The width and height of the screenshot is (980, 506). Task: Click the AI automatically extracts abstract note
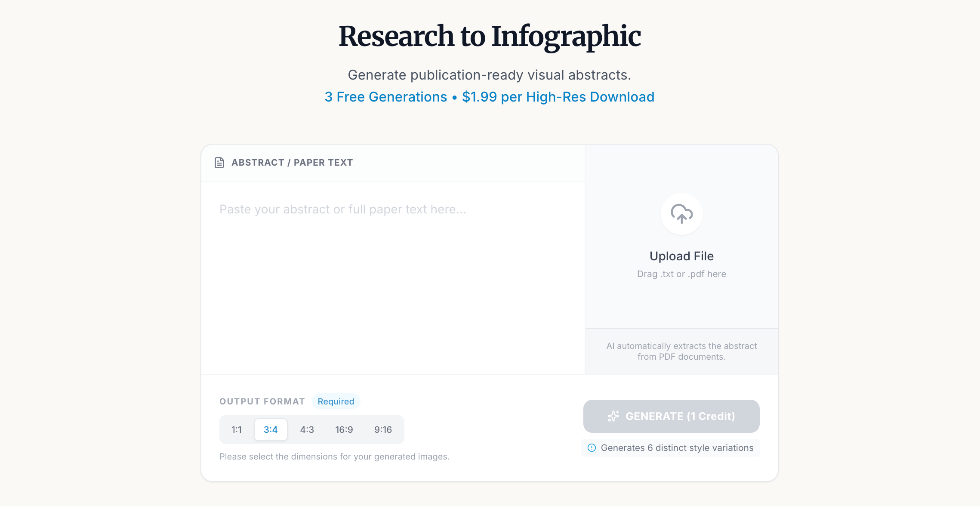681,351
